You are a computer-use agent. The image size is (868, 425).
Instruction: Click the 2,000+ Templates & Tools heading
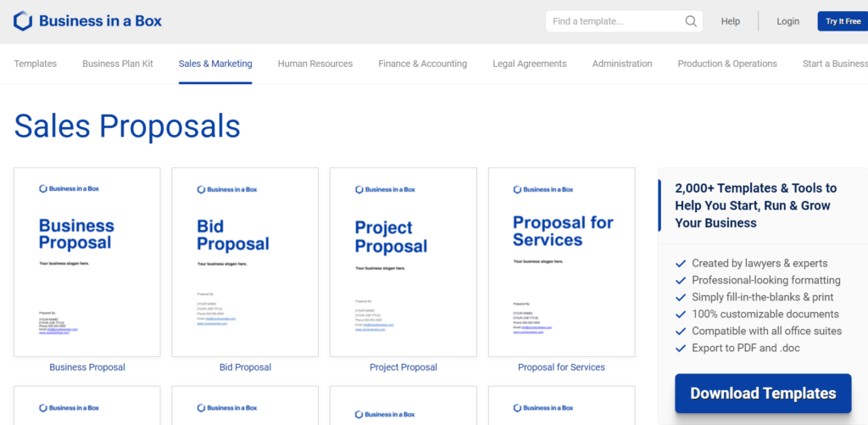[756, 205]
